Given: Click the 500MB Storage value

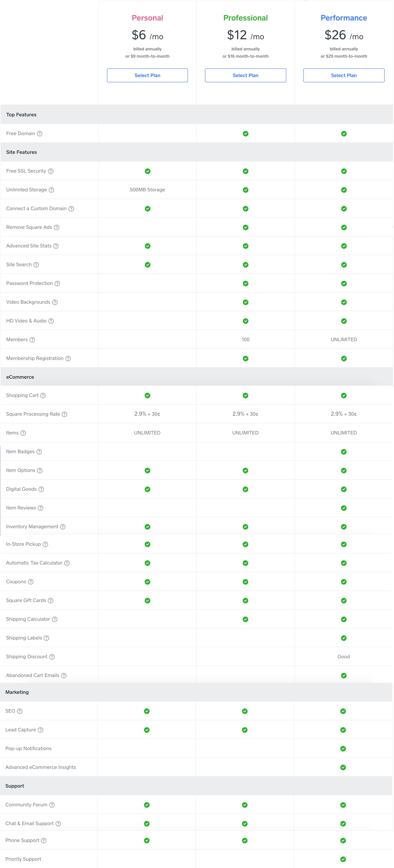Looking at the screenshot, I should [147, 190].
